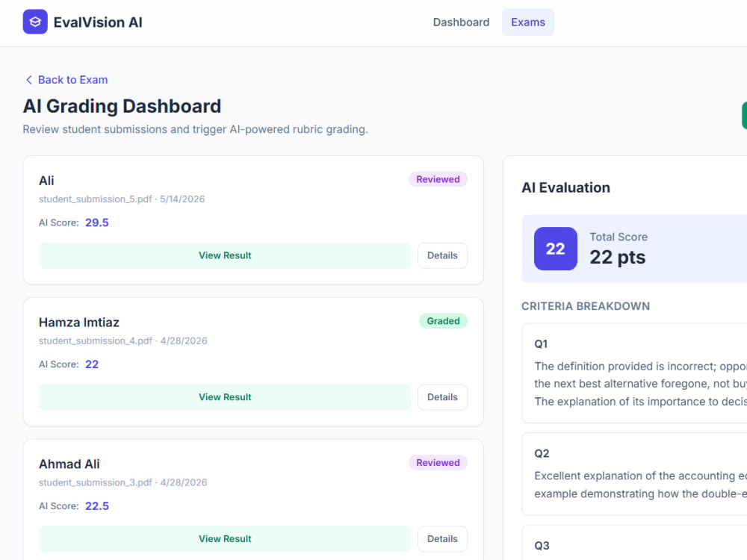
Task: Click the Q1 feedback paragraph text
Action: tap(641, 384)
